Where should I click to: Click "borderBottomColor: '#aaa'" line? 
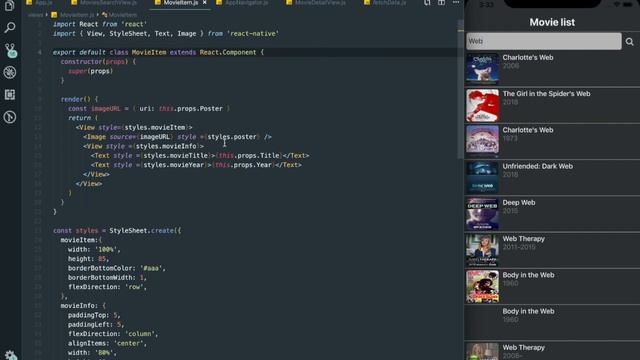[117, 268]
